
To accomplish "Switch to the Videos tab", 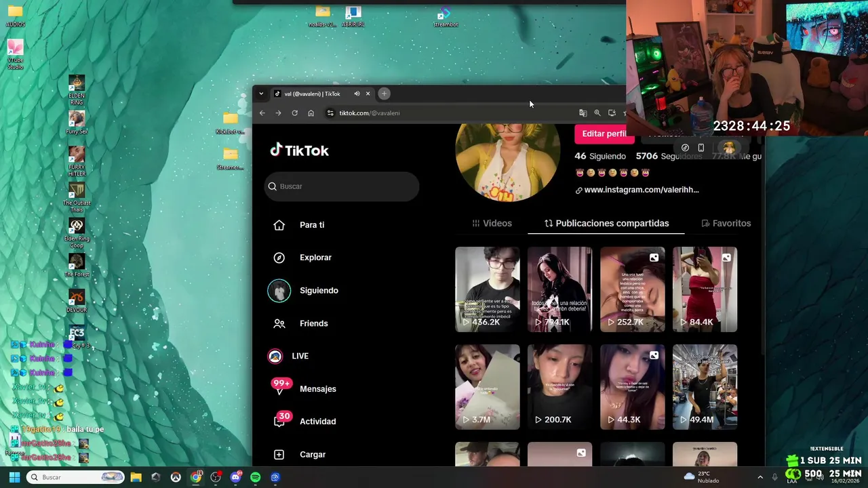I will click(x=492, y=223).
